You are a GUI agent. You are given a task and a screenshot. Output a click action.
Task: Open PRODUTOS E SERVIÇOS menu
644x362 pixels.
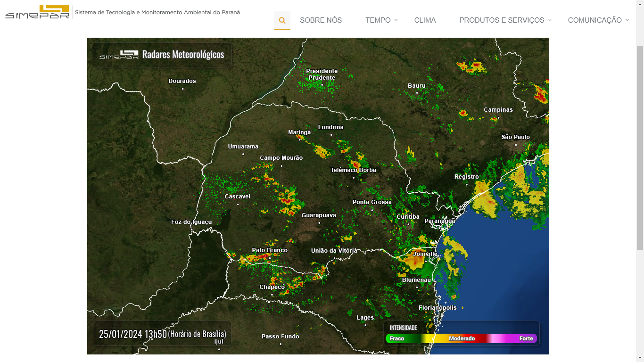[x=502, y=20]
